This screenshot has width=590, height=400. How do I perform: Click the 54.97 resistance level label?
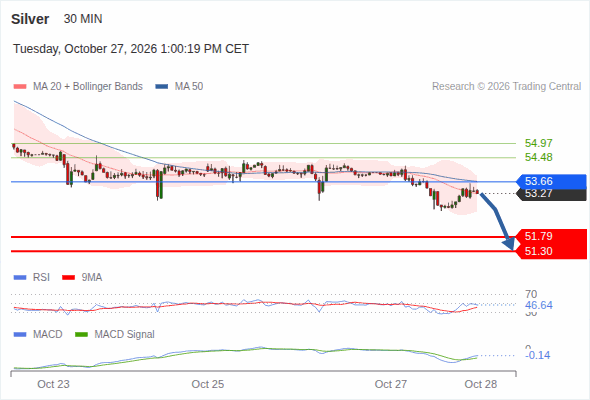coord(538,143)
